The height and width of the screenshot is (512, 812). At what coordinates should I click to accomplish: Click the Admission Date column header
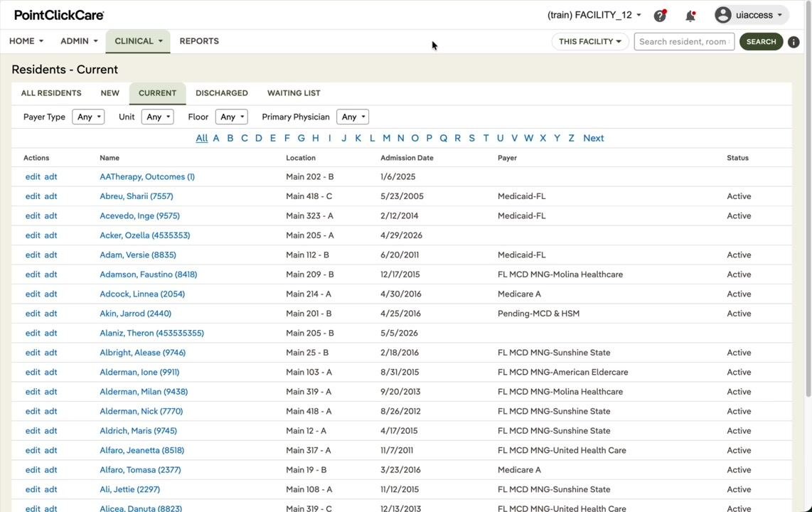pos(407,158)
